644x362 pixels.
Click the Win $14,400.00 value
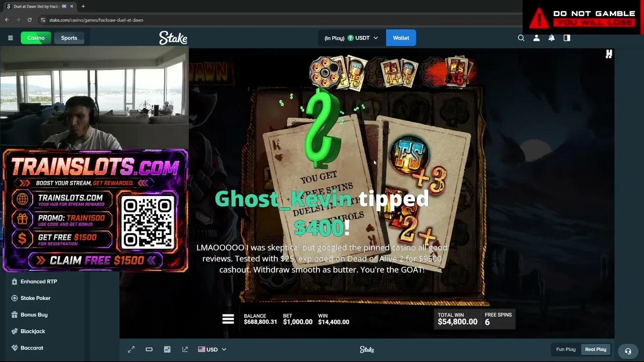point(334,322)
